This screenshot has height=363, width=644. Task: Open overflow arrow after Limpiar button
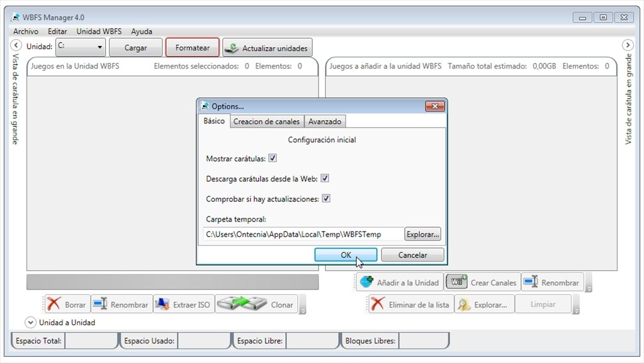(x=576, y=304)
